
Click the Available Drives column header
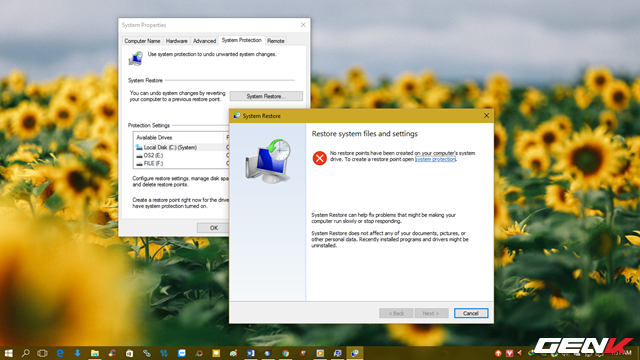[179, 138]
